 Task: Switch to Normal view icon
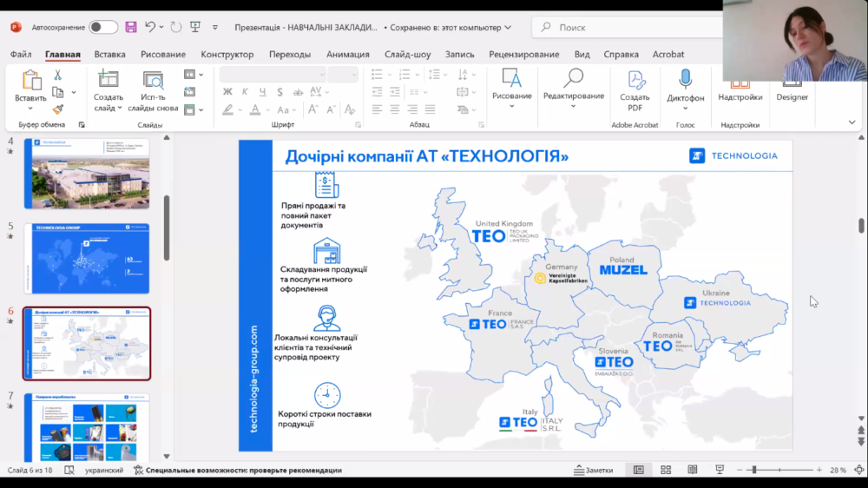point(639,470)
